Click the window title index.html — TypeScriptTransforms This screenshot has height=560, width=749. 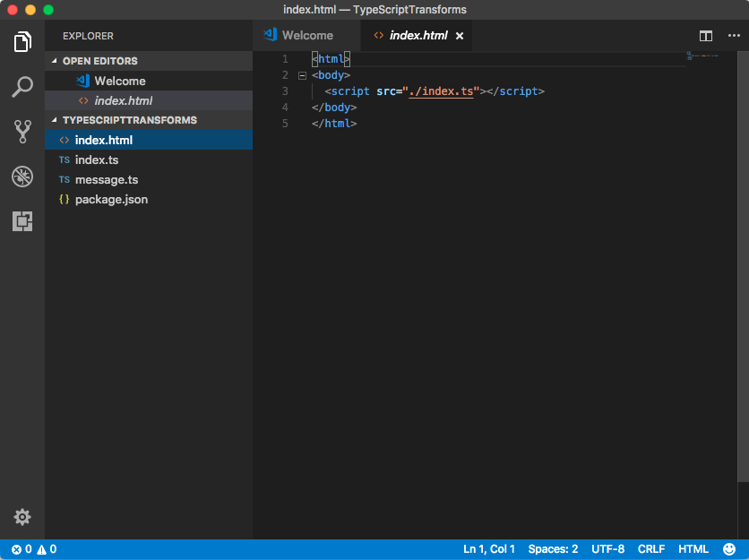pyautogui.click(x=374, y=10)
